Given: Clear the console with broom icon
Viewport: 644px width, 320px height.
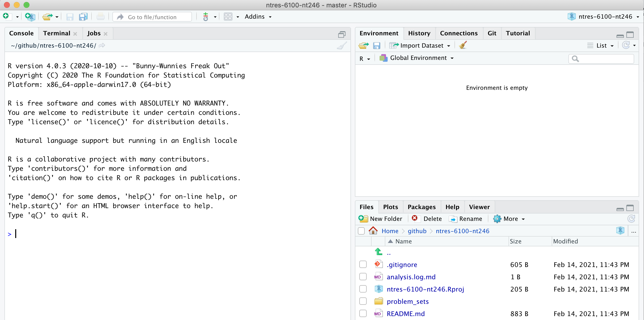Looking at the screenshot, I should click(342, 45).
